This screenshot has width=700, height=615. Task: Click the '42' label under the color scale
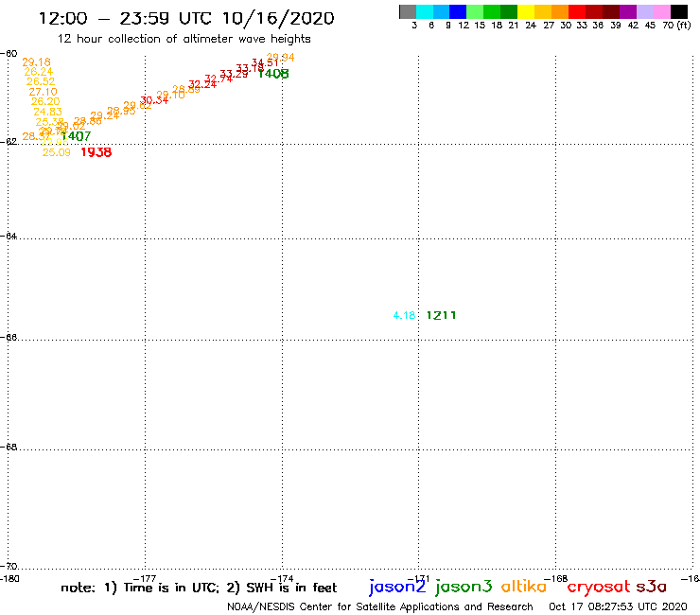point(633,26)
